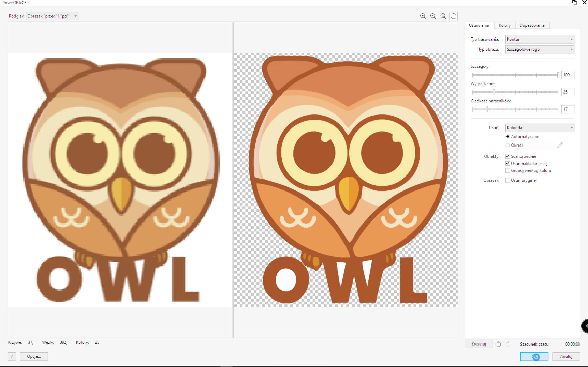Enable Grupuj według koloru checkbox
The height and width of the screenshot is (367, 588).
click(508, 170)
